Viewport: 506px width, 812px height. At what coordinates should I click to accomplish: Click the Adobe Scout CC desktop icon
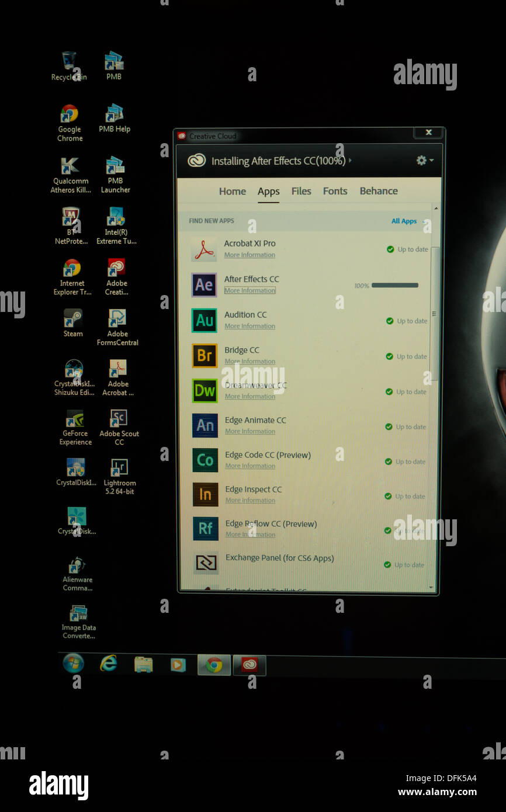pos(119,428)
